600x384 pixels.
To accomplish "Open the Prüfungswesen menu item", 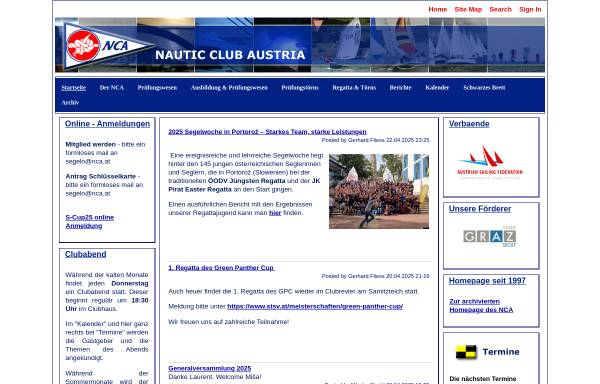I will click(157, 88).
